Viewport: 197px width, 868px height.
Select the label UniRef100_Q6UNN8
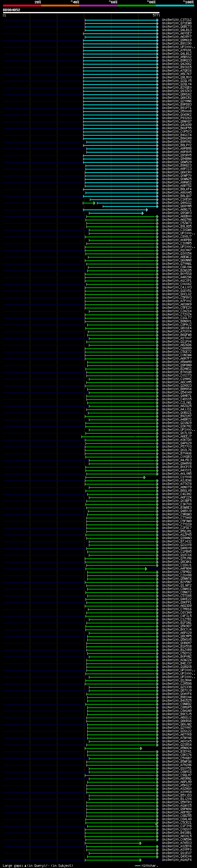pyautogui.click(x=176, y=260)
